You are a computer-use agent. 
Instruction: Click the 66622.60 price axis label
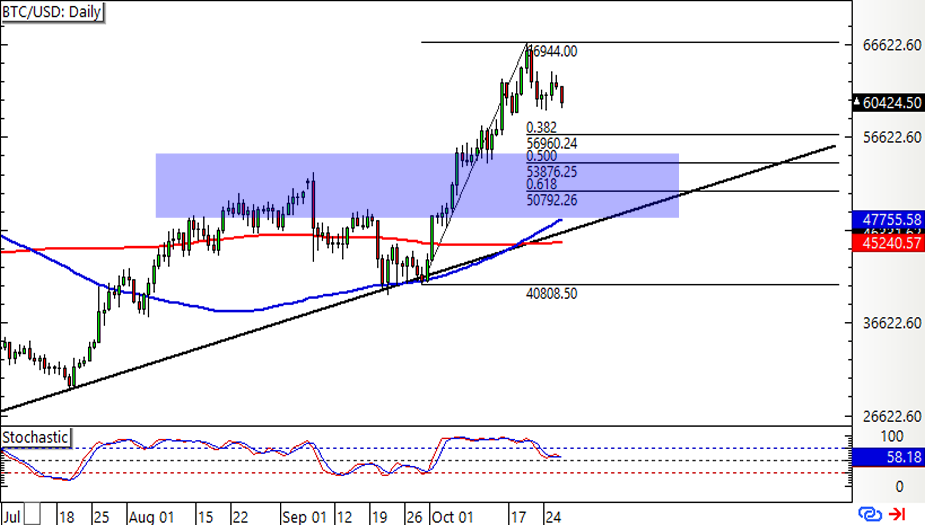pos(891,45)
